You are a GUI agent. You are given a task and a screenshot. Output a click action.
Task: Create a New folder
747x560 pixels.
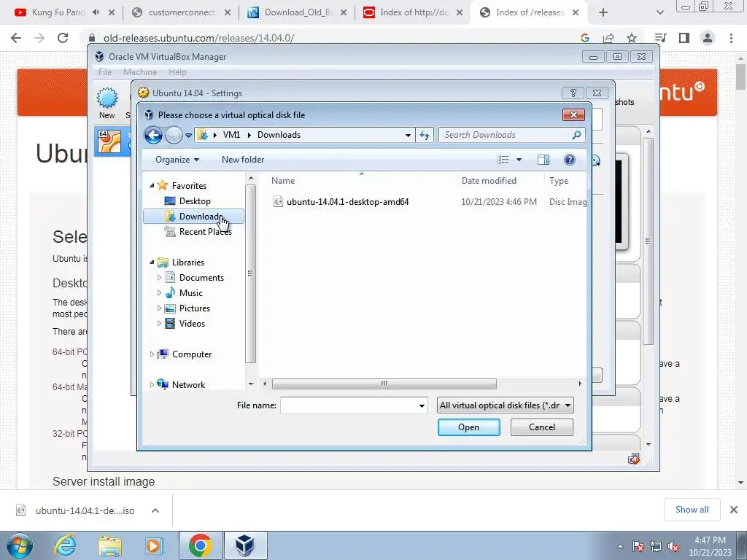[243, 160]
